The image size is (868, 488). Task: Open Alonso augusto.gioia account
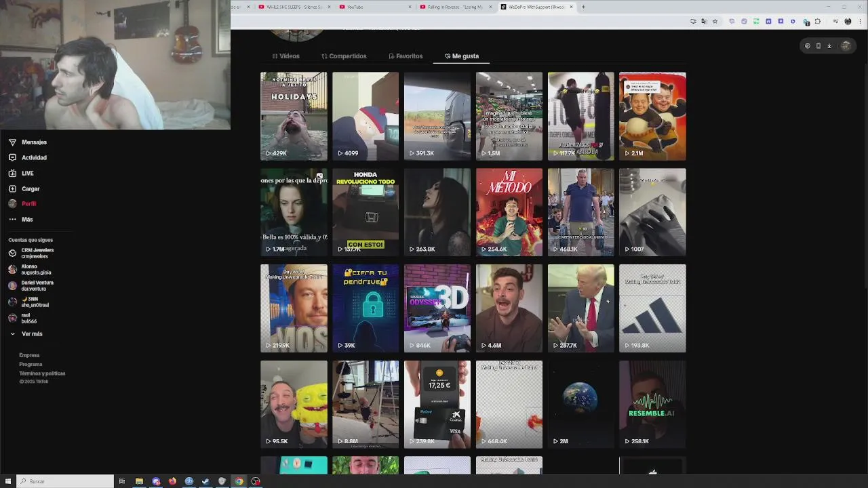[x=30, y=269]
